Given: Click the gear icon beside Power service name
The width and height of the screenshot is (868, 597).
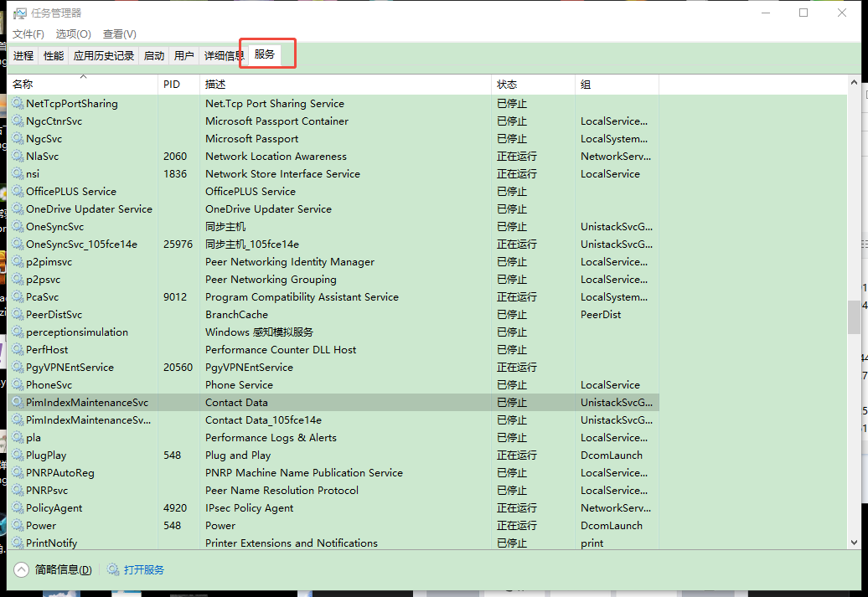Looking at the screenshot, I should [18, 526].
